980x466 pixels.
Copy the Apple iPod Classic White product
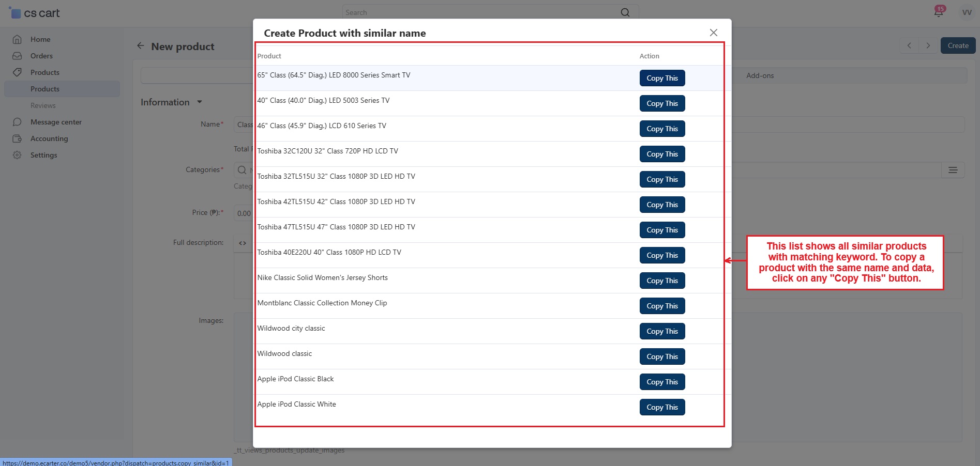[661, 407]
